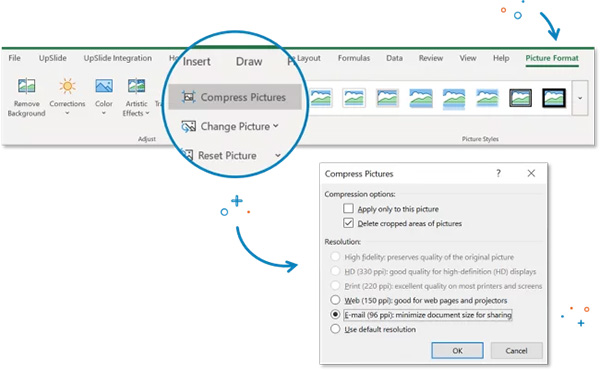Switch to the Help tab

click(501, 58)
